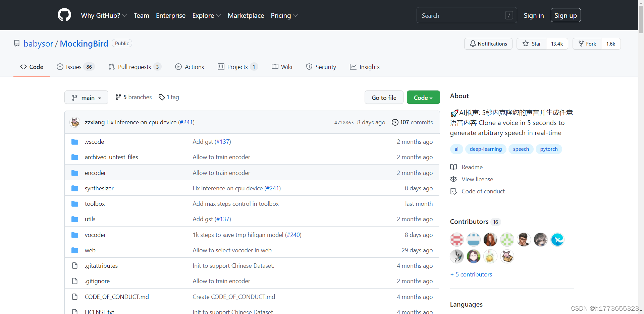Screen dimensions: 644x314
Task: Open the first red-striped contributor avatar
Action: (x=457, y=240)
